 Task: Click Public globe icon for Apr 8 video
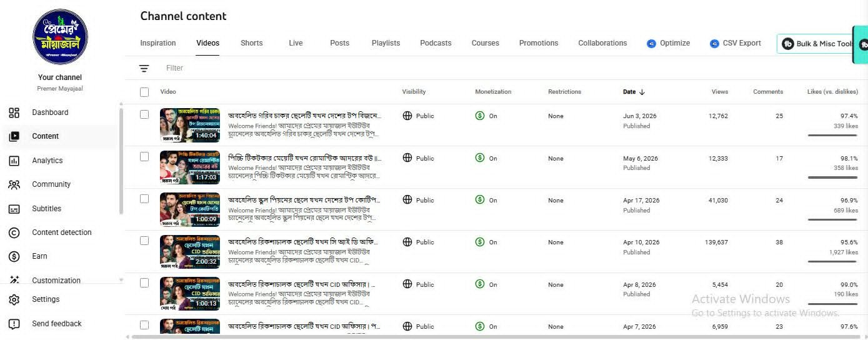point(407,284)
